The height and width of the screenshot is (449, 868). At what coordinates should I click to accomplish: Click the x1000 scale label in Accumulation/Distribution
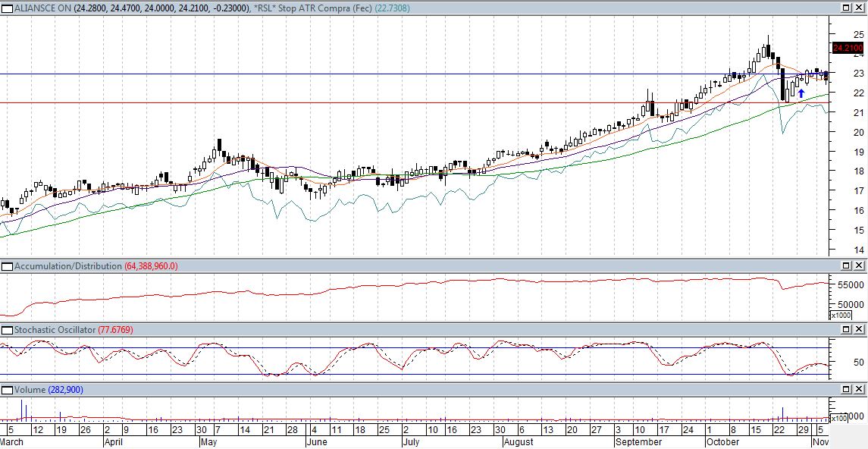pos(841,316)
